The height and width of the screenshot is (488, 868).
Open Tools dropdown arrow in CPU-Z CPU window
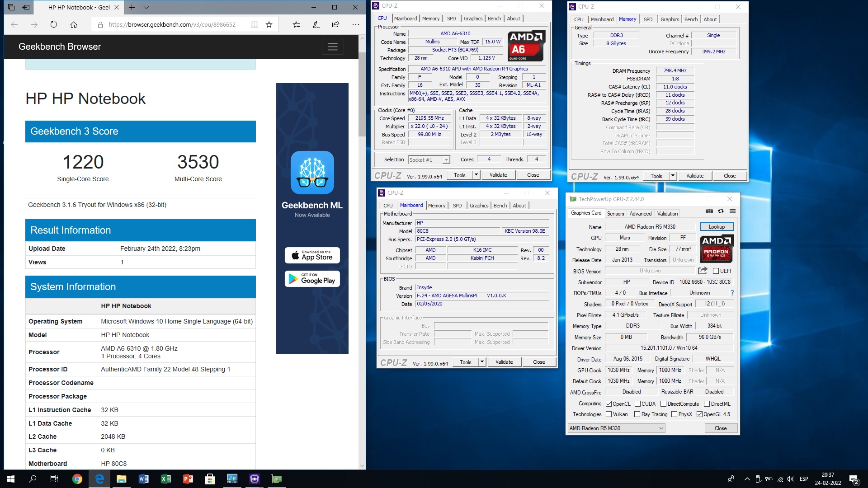click(476, 175)
